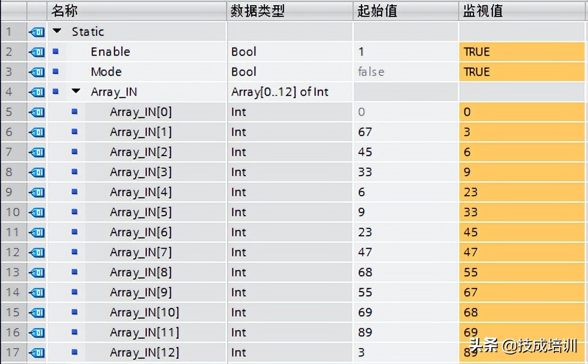The image size is (588, 364).
Task: Click the start value false of Mode
Action: coord(371,72)
